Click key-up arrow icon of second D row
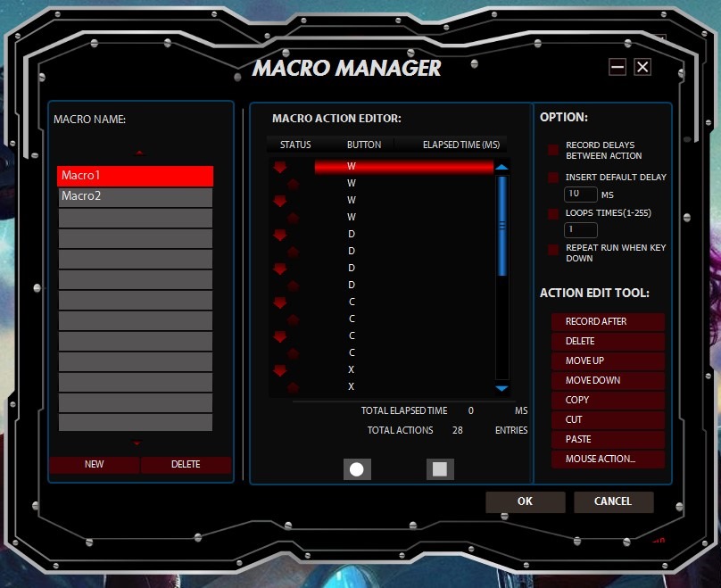The height and width of the screenshot is (588, 721). tap(293, 252)
